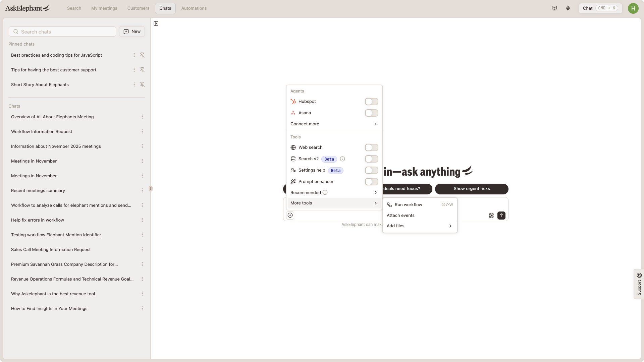The height and width of the screenshot is (362, 644).
Task: Enable the Asana agent toggle
Action: (x=371, y=113)
